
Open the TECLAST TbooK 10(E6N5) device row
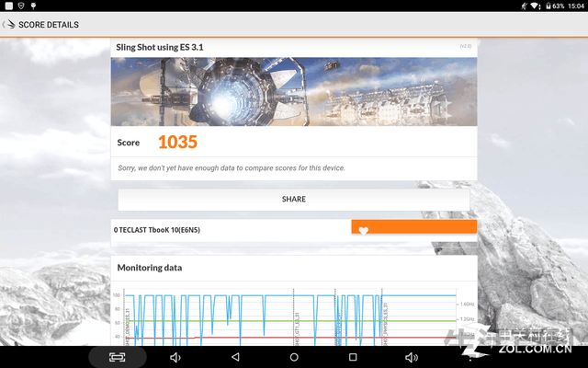coord(294,230)
